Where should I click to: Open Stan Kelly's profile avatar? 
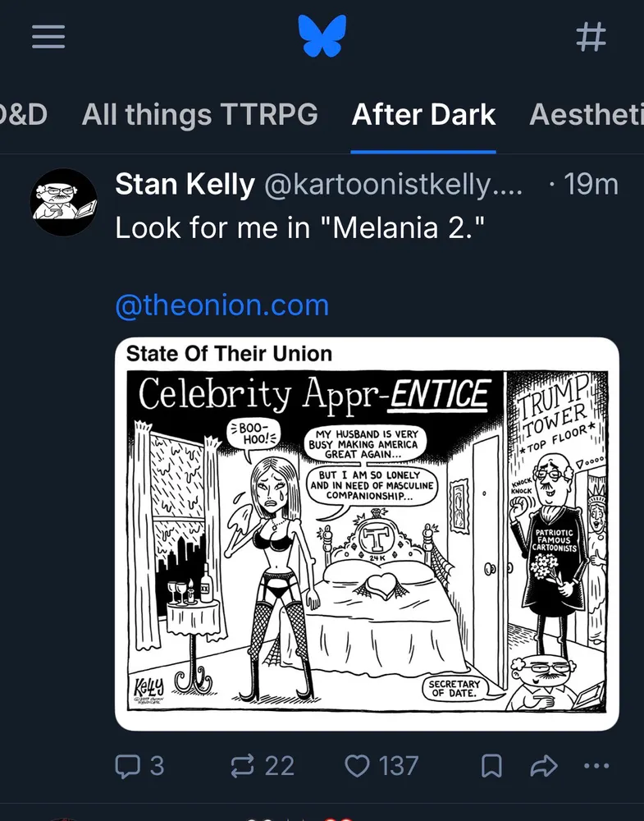tap(64, 202)
